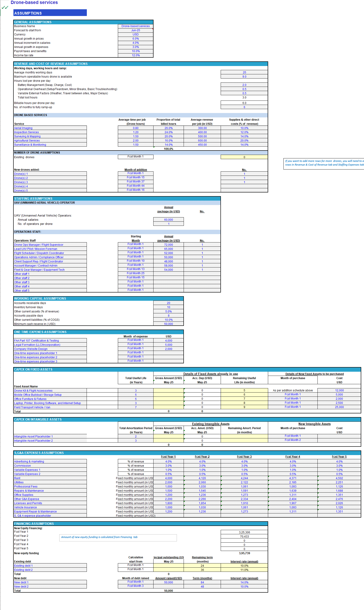This screenshot has height=610, width=364.
Task: Click the new equity funding Financing tab note
Action: (x=118, y=538)
